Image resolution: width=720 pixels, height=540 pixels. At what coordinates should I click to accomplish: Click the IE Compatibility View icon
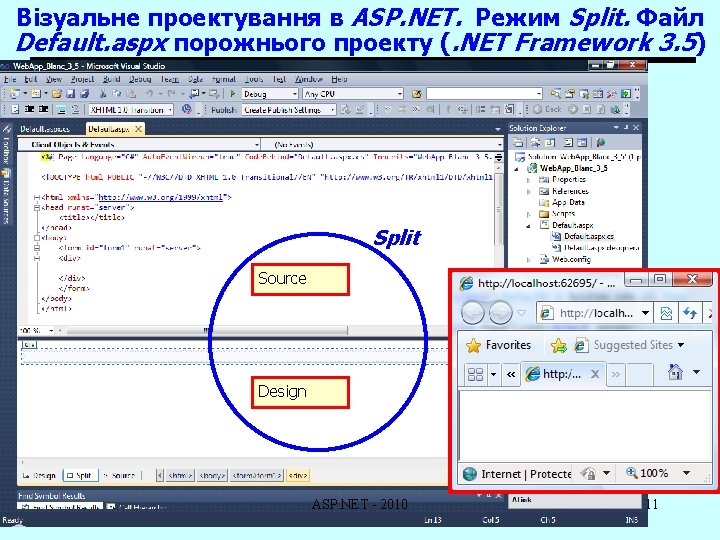(666, 313)
